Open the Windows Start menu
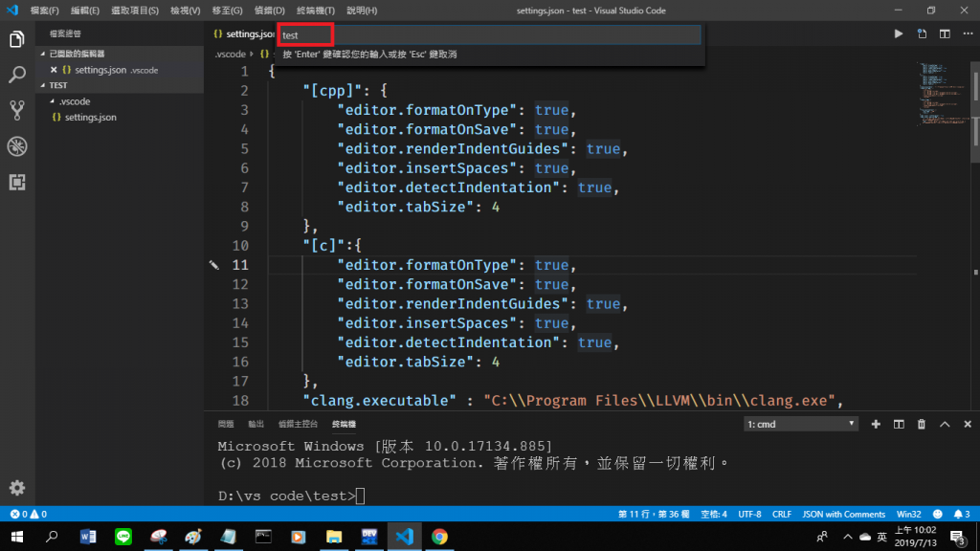 pos(17,537)
